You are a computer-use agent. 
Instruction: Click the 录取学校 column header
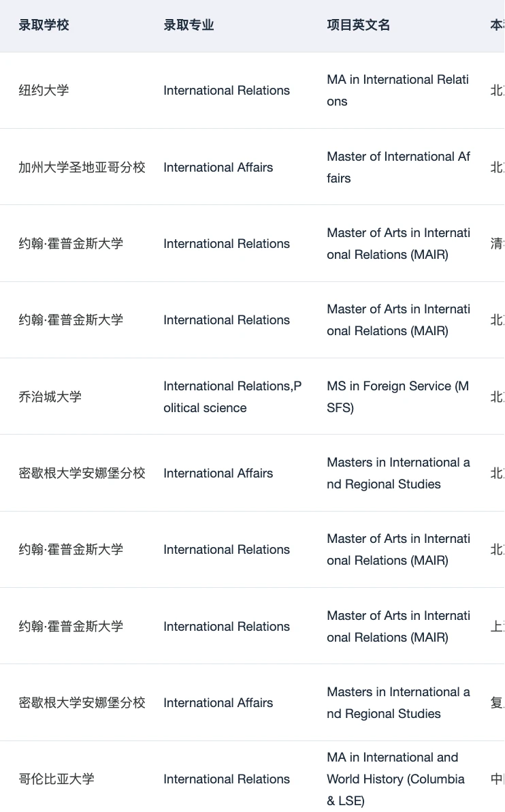(44, 25)
